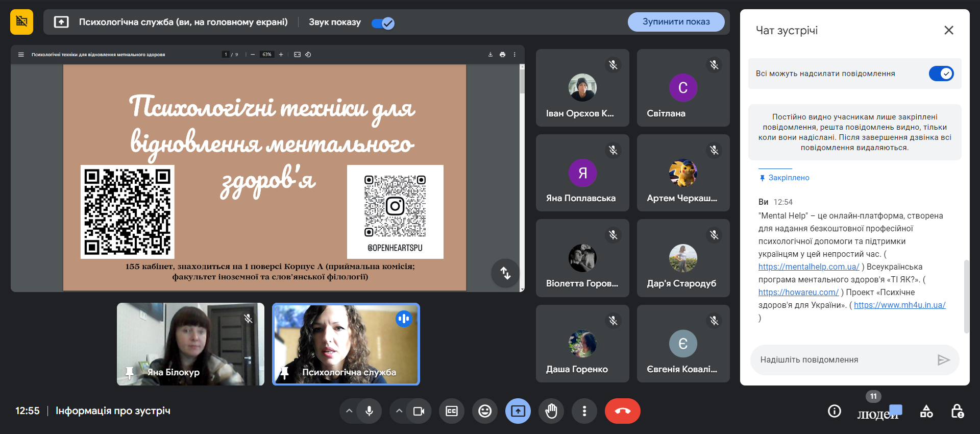Image resolution: width=980 pixels, height=434 pixels.
Task: Turn off the camera in the call bar
Action: point(419,411)
